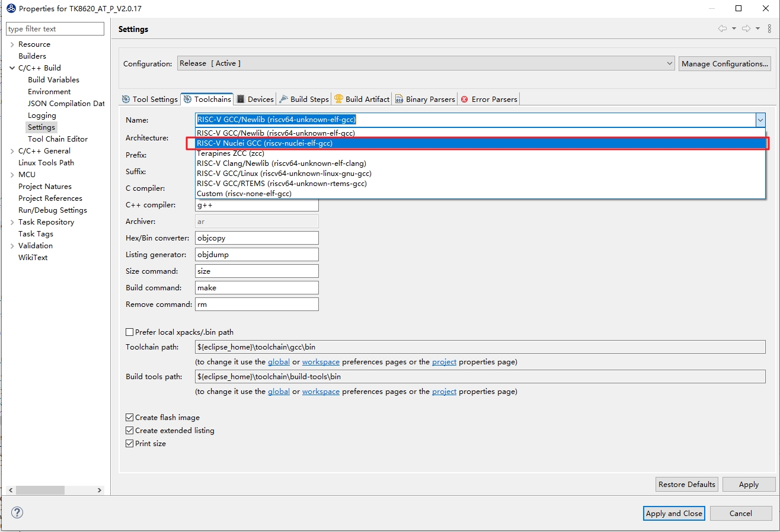780x532 pixels.
Task: Expand the MCU tree node
Action: tap(12, 175)
